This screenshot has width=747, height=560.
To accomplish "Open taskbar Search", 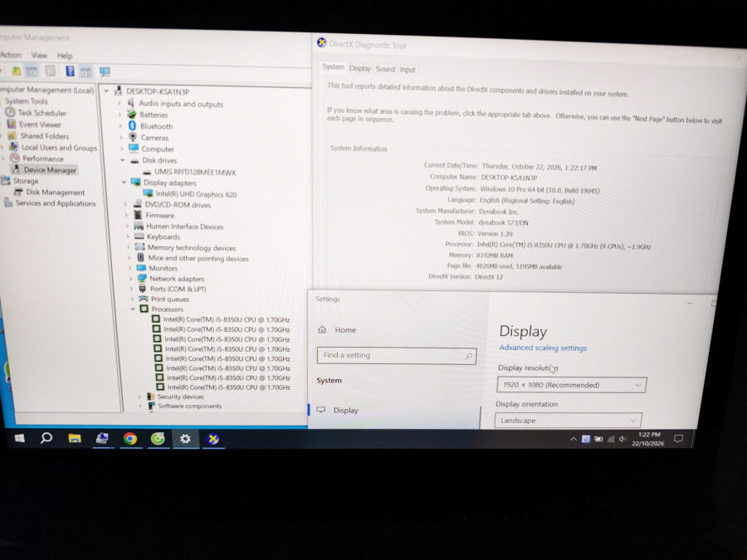I will [x=46, y=437].
